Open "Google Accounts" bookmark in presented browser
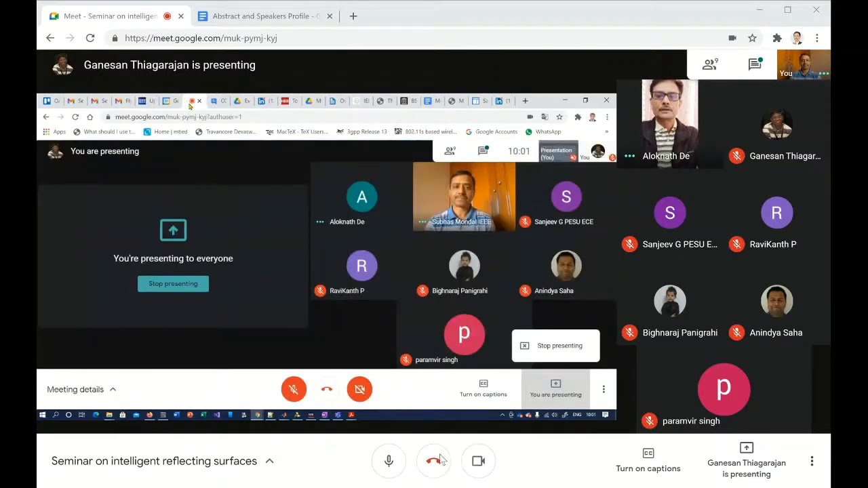Screen dimensions: 868x488 pyautogui.click(x=492, y=131)
